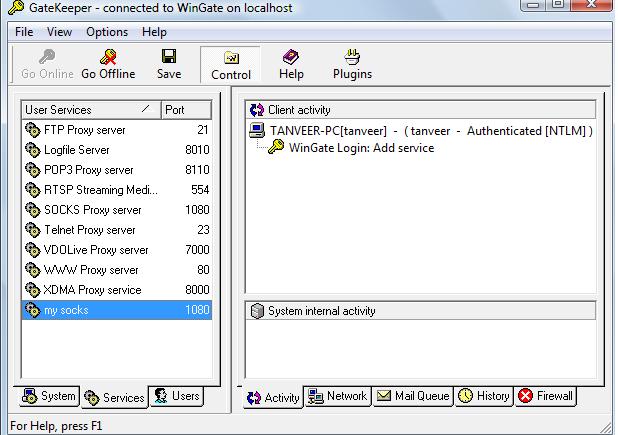Select the VDOLive Proxy server row text

tap(96, 250)
